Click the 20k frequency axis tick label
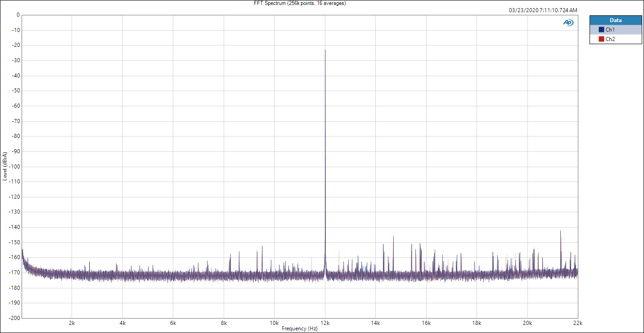The width and height of the screenshot is (644, 333). coord(527,323)
